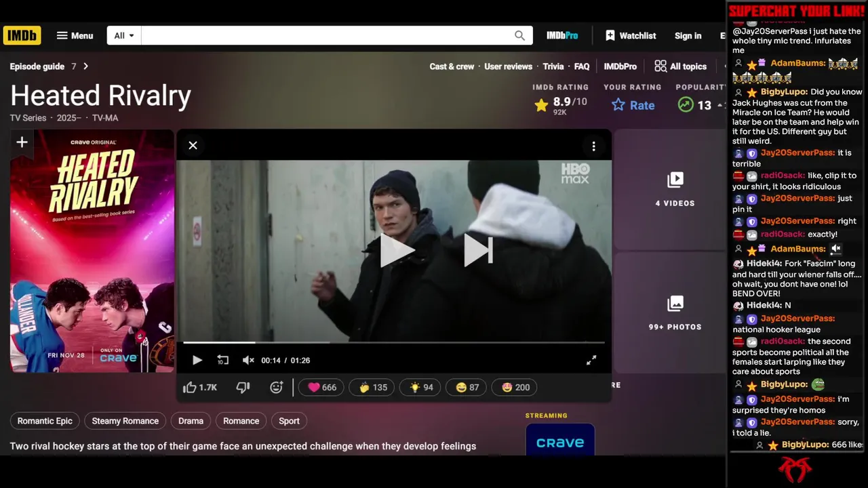Click the heart reaction with 666
868x488 pixels.
tap(322, 387)
